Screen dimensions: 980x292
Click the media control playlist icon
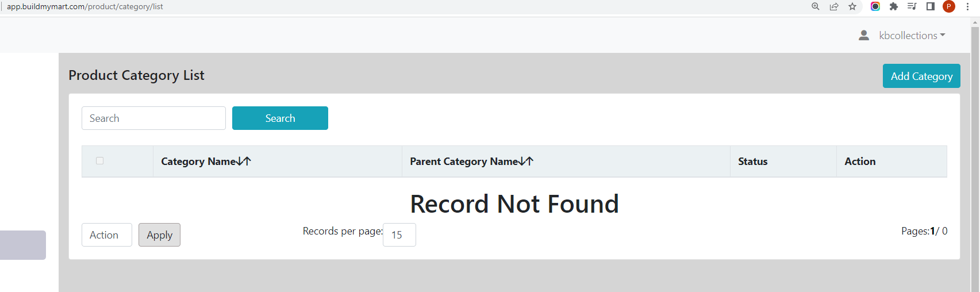(912, 6)
